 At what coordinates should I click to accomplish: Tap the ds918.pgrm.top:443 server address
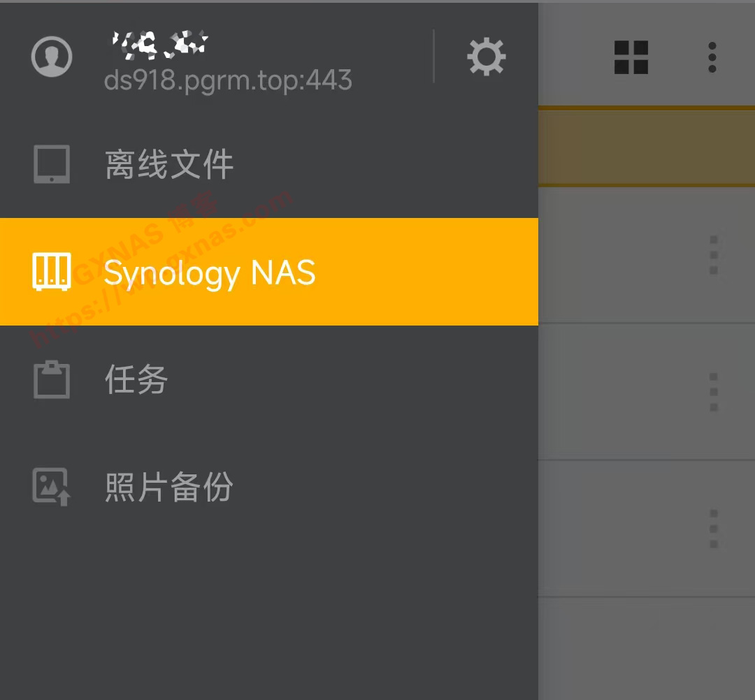tap(228, 80)
